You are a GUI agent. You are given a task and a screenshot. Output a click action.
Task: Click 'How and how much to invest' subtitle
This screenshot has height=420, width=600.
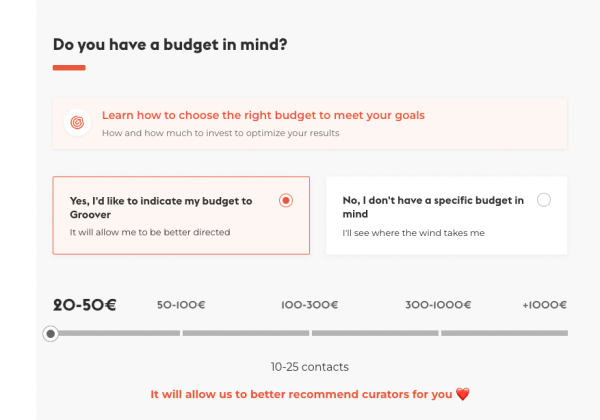pos(220,133)
